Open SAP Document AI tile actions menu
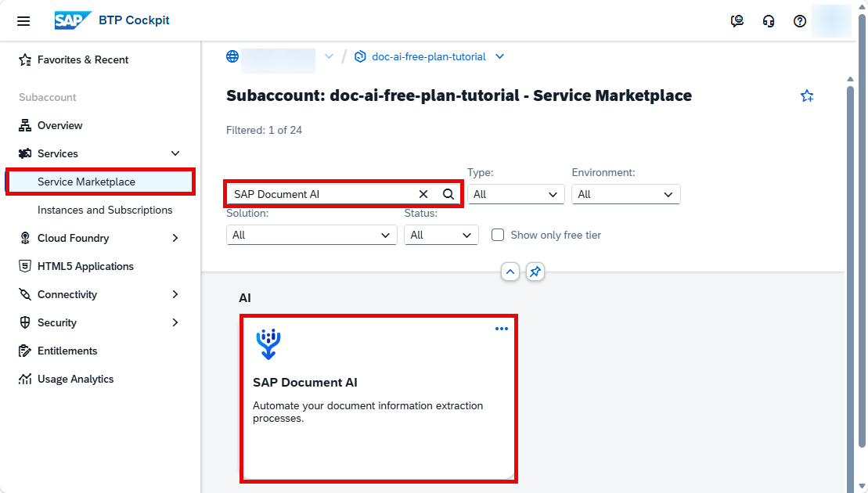This screenshot has width=868, height=493. (x=502, y=329)
